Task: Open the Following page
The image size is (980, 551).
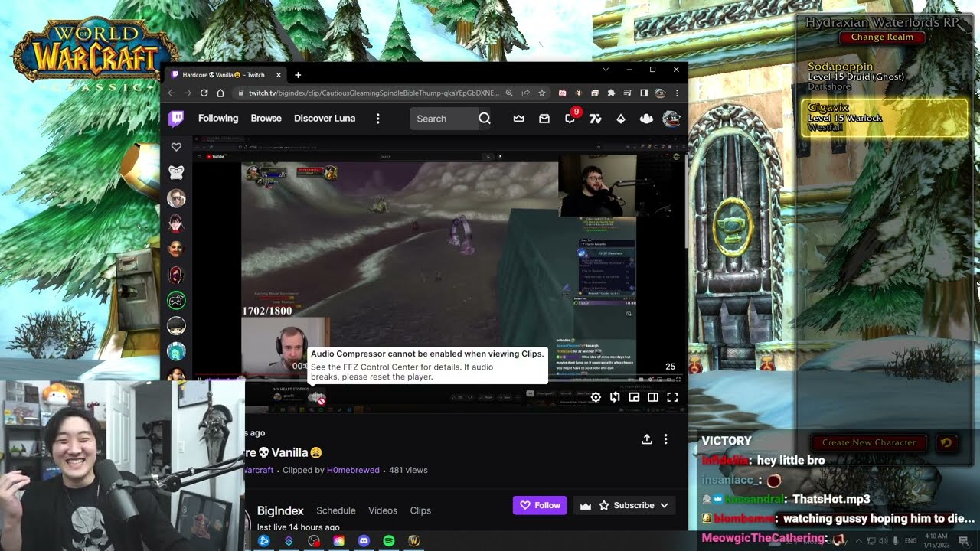Action: (218, 119)
